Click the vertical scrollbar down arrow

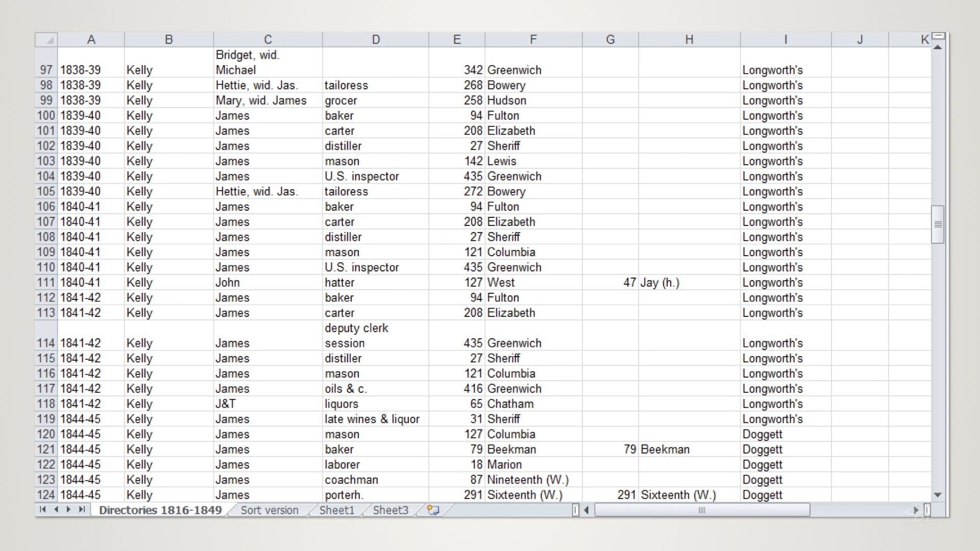[938, 494]
